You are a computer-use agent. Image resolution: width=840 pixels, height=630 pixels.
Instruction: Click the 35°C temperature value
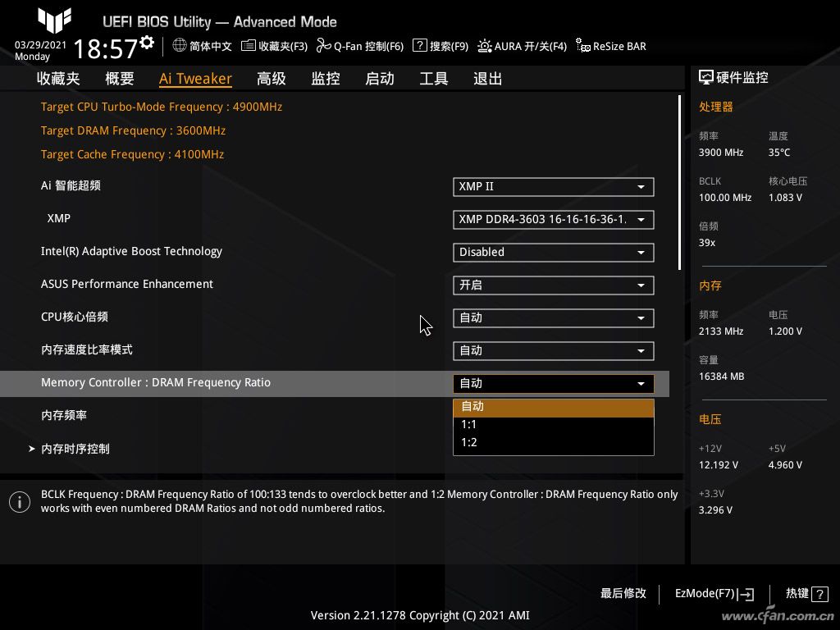click(x=779, y=153)
